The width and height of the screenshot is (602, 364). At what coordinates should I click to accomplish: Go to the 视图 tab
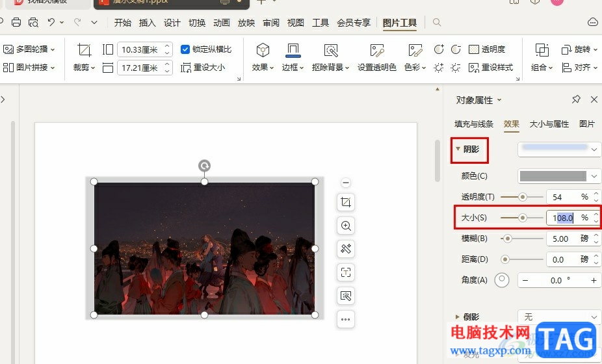tap(296, 23)
